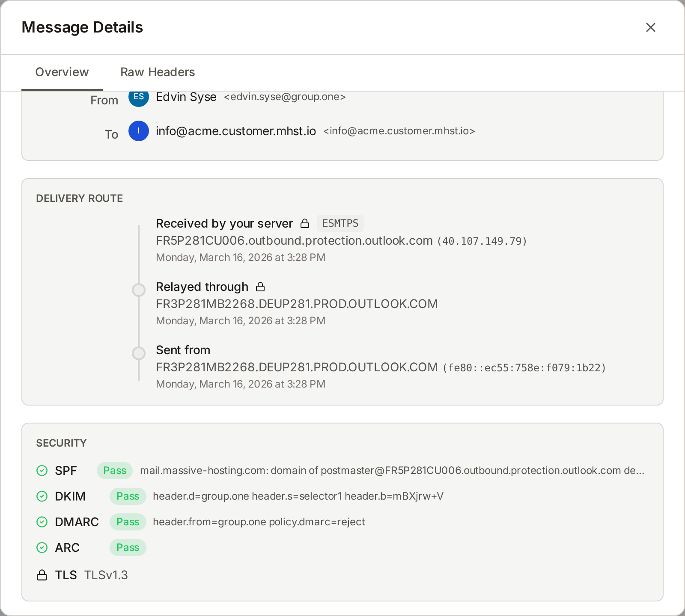Click the lock icon next to Relayed through
The width and height of the screenshot is (685, 616).
coord(261,287)
